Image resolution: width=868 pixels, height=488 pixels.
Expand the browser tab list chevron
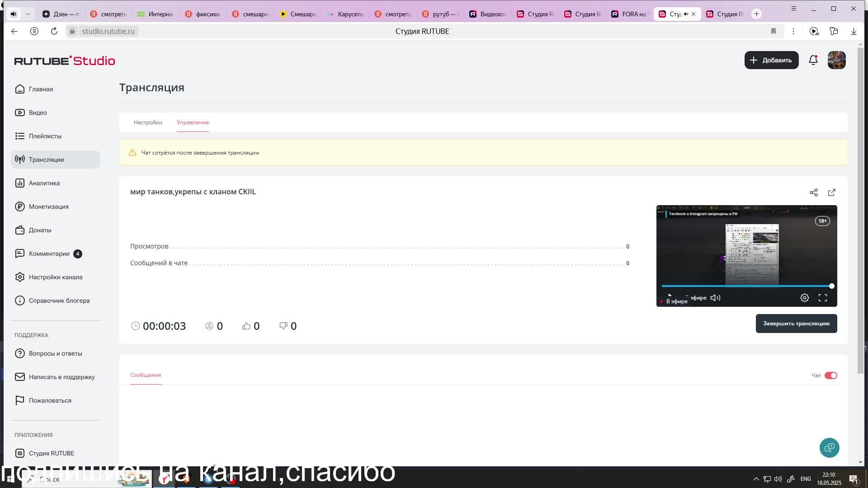point(28,14)
